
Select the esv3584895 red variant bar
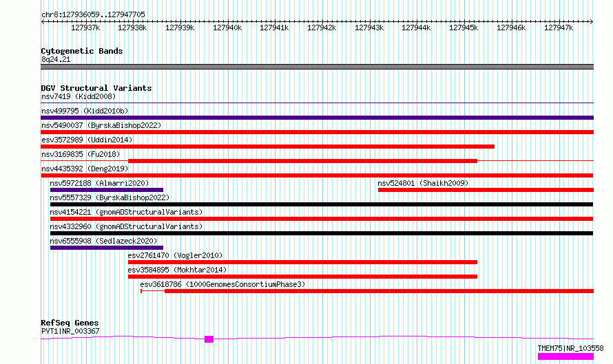click(302, 277)
